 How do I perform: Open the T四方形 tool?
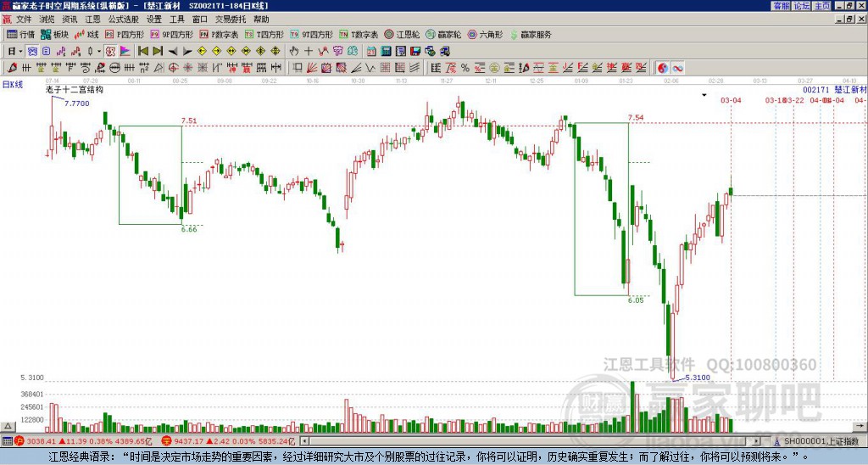tap(264, 34)
